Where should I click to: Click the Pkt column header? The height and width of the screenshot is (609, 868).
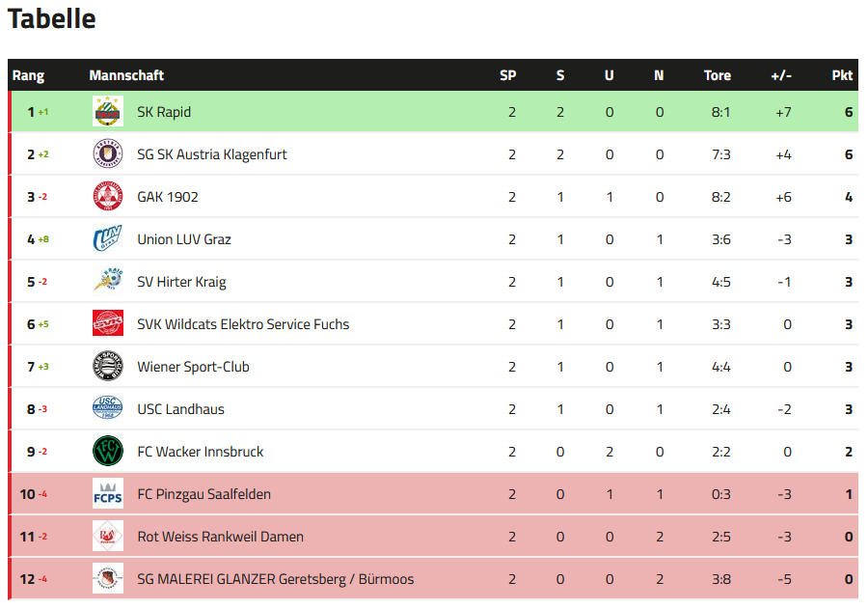pos(842,75)
